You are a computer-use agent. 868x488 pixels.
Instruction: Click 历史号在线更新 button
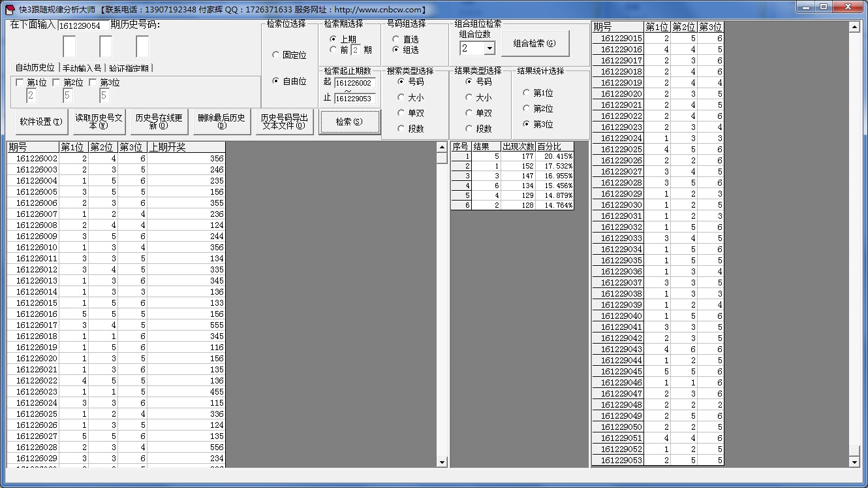159,122
